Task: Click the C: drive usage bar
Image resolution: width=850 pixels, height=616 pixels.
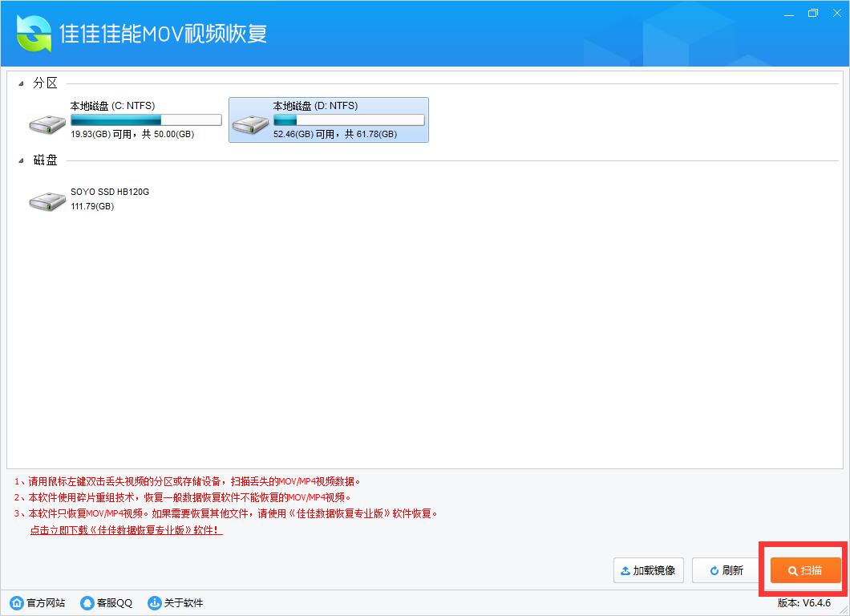Action: pos(146,120)
